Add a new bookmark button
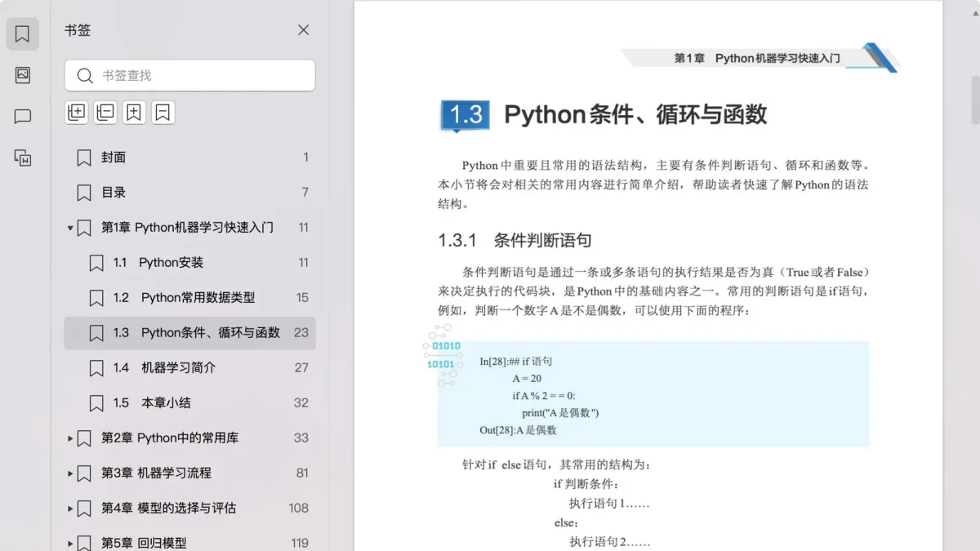 [135, 113]
